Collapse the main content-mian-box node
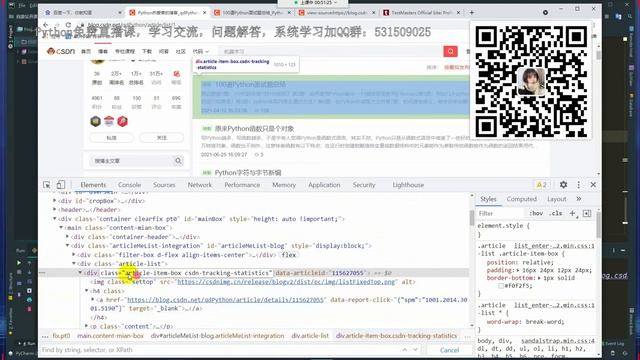This screenshot has height=360, width=640. (61, 228)
